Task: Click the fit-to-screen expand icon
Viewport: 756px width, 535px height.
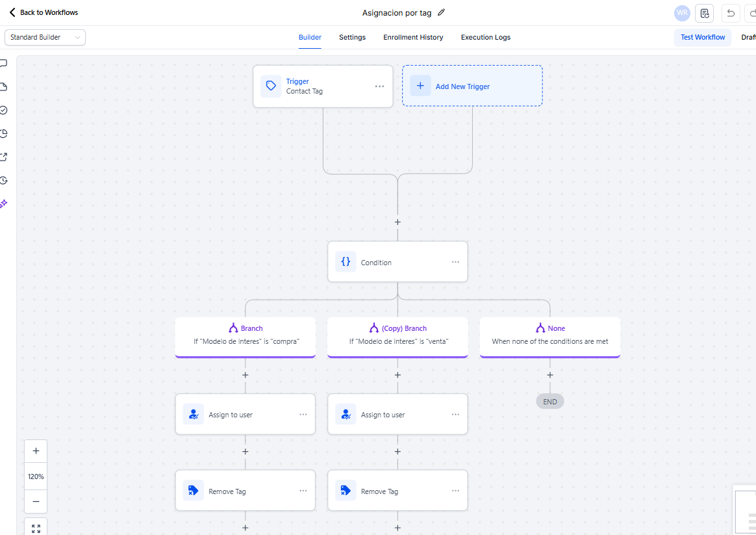Action: pos(36,528)
